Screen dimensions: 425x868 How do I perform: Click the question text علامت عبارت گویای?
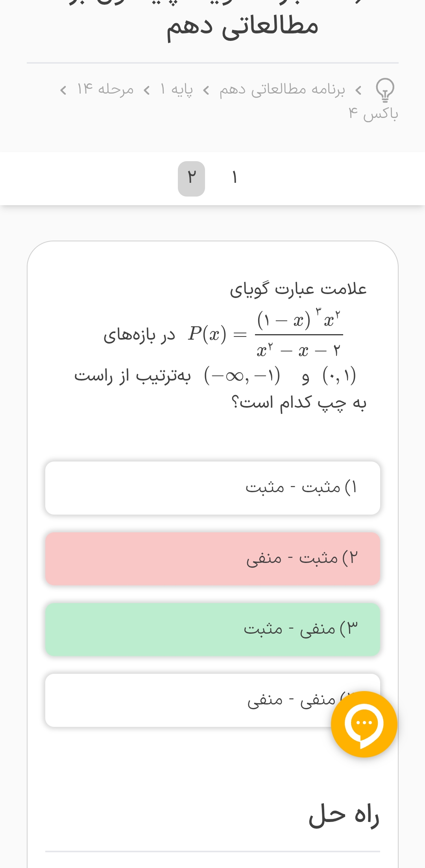pos(298,290)
